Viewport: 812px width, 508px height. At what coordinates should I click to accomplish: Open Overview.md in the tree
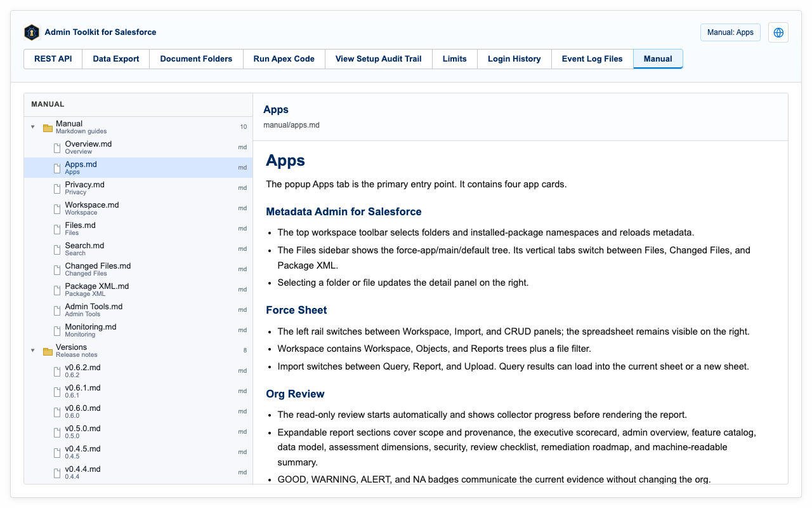click(138, 147)
